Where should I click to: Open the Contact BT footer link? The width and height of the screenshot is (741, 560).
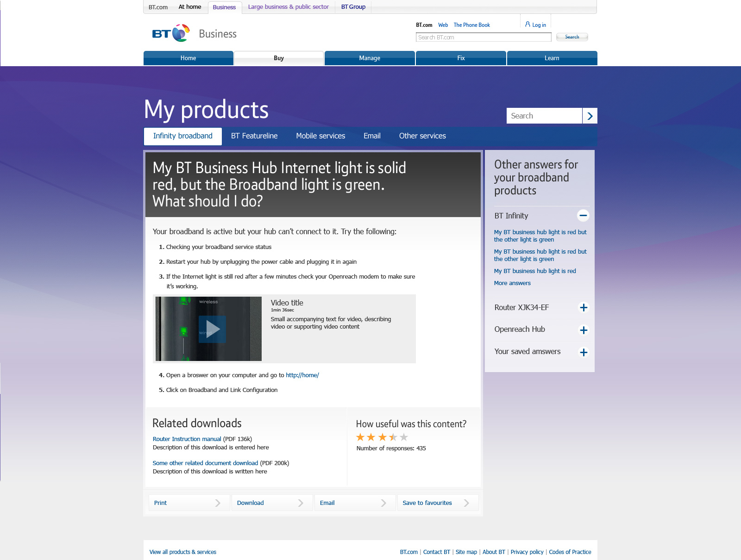437,552
